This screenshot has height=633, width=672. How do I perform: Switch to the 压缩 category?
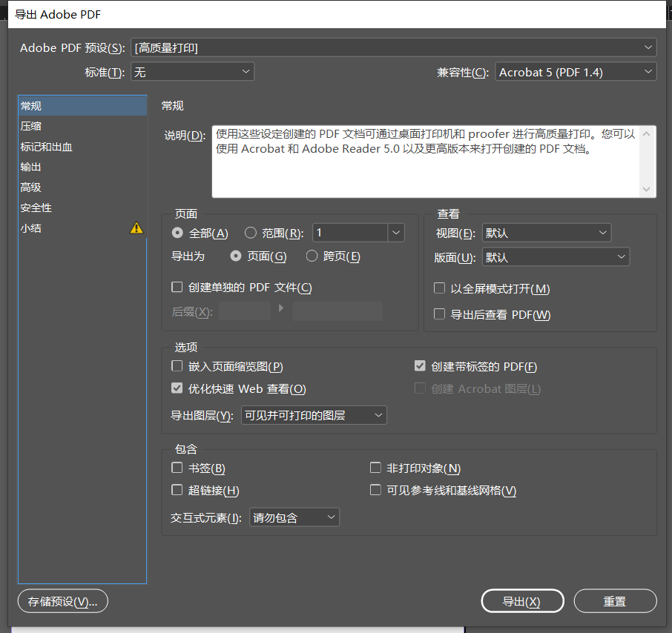coord(82,126)
